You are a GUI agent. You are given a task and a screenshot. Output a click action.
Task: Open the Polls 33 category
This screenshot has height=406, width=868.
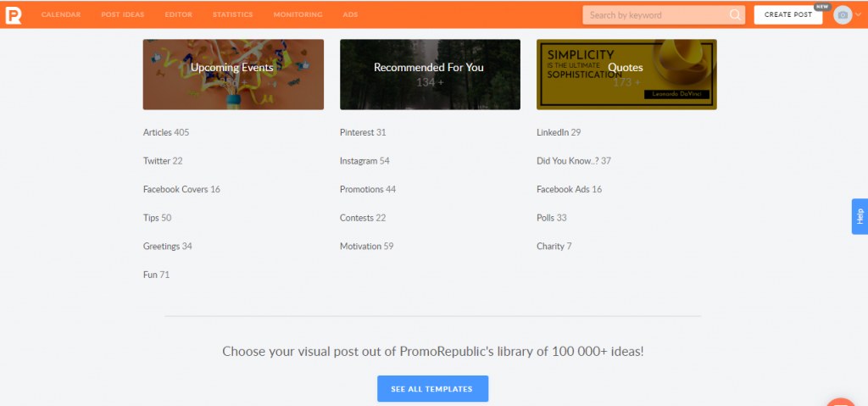point(552,218)
